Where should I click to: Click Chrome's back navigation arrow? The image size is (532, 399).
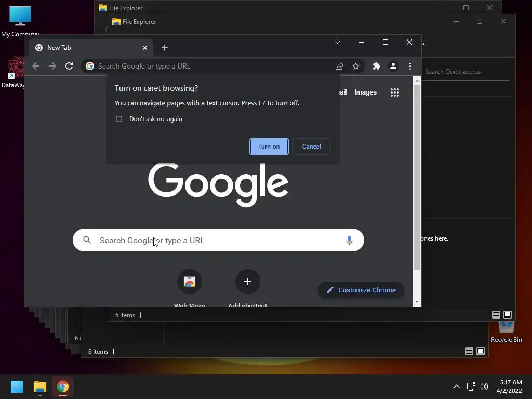[36, 66]
